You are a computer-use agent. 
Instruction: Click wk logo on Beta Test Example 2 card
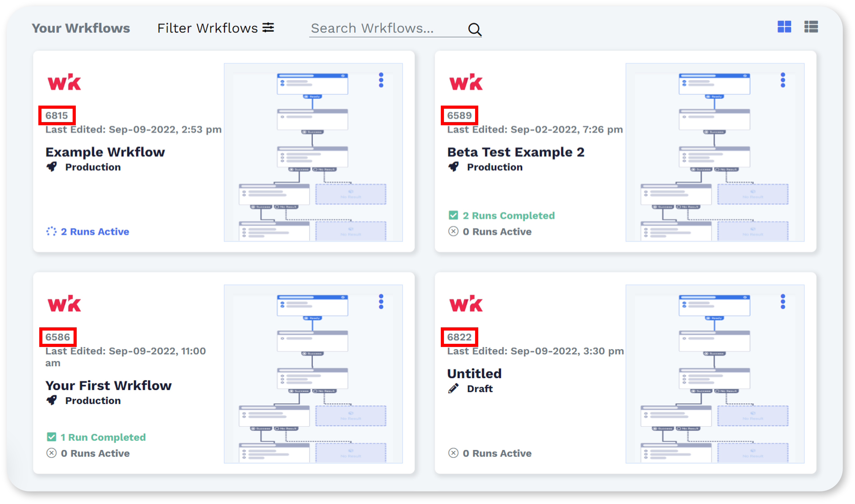[466, 82]
